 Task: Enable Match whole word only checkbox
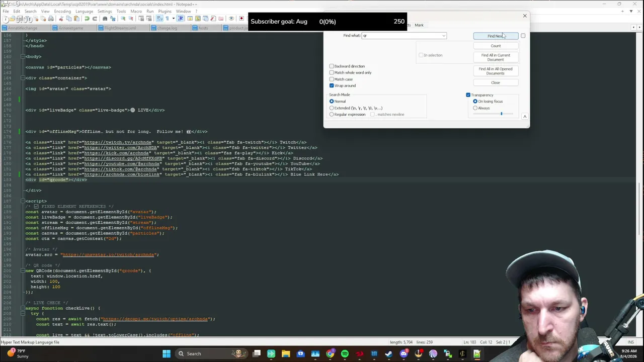click(332, 73)
